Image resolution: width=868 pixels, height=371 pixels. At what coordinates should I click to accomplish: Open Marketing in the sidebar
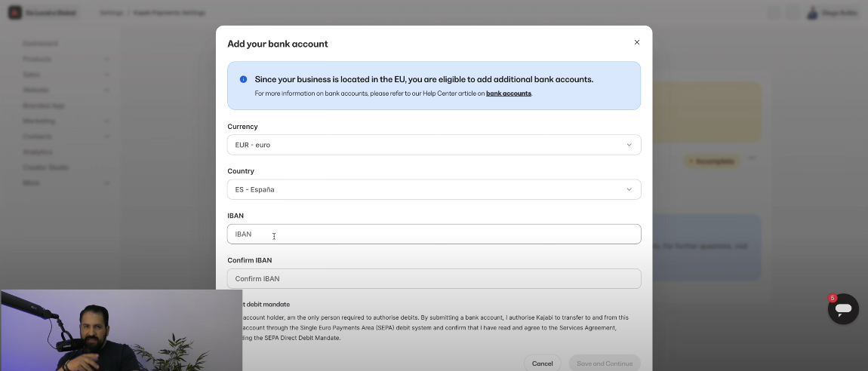[38, 121]
